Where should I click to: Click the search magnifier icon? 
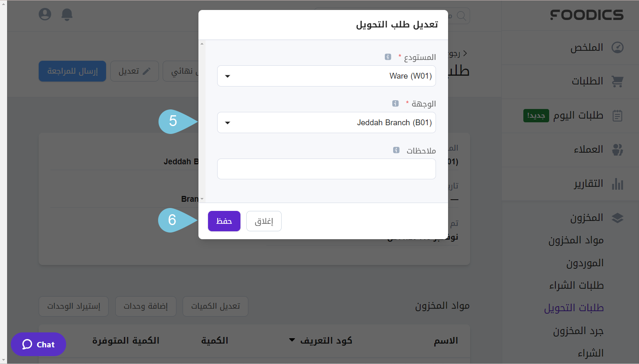461,16
